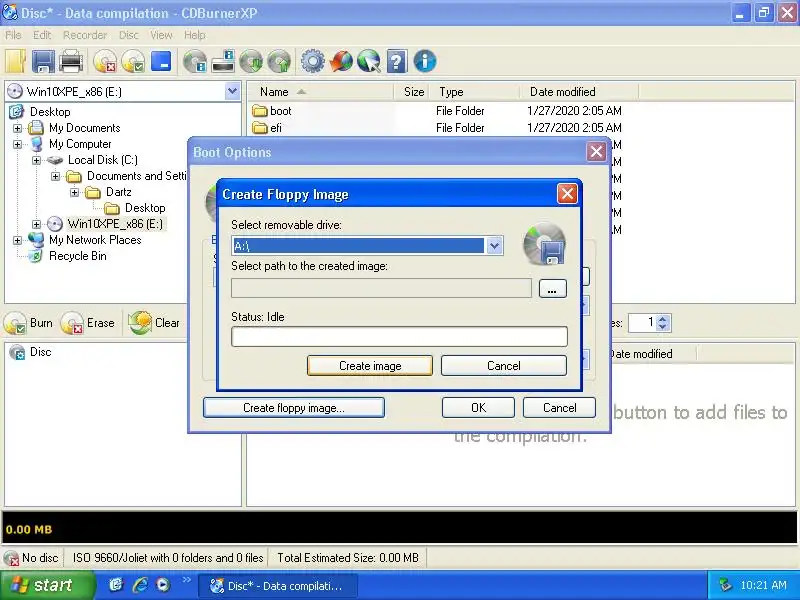800x600 pixels.
Task: Click the Help question mark icon
Action: pos(396,62)
